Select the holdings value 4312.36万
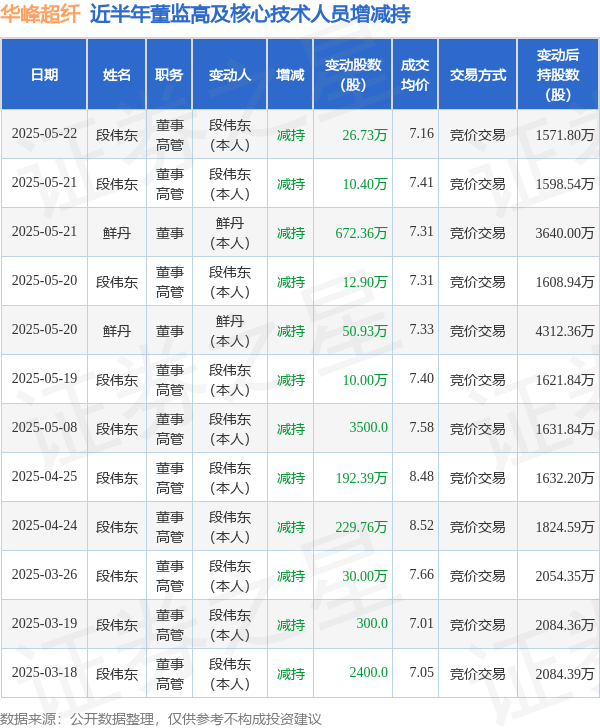This screenshot has width=600, height=728. (x=565, y=331)
